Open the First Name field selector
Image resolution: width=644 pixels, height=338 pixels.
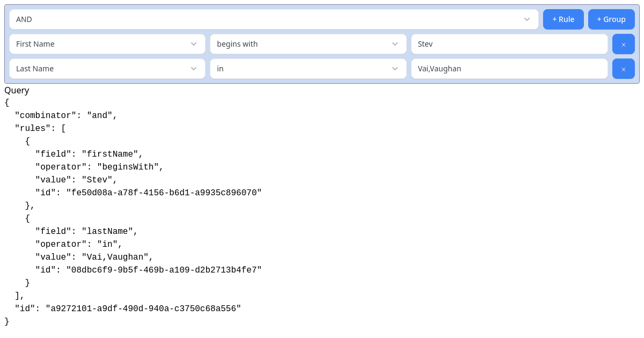107,44
